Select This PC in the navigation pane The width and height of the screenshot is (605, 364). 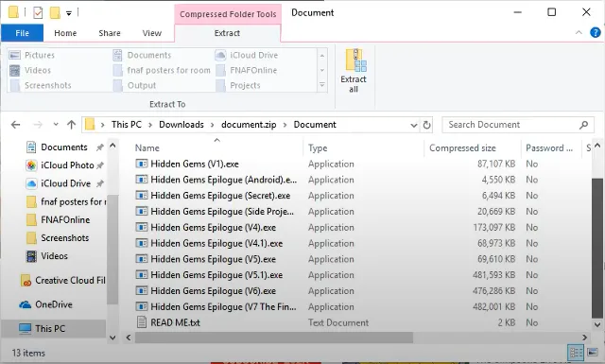coord(54,328)
